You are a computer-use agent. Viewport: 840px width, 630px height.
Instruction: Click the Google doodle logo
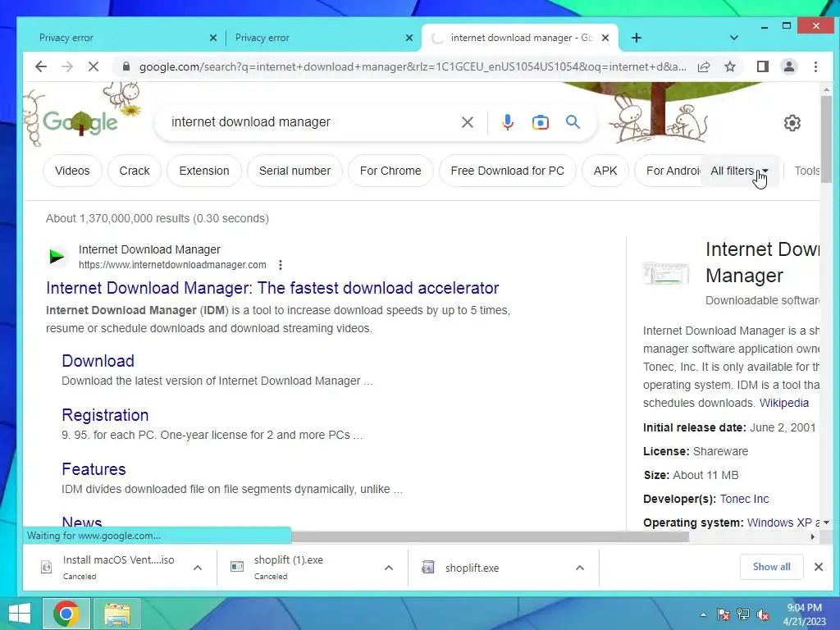pyautogui.click(x=80, y=122)
